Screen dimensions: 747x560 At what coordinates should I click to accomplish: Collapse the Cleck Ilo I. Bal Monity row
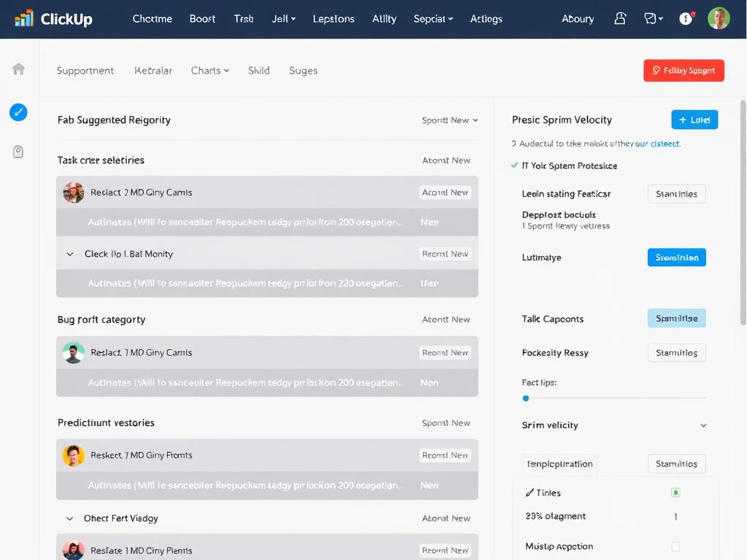(x=70, y=254)
